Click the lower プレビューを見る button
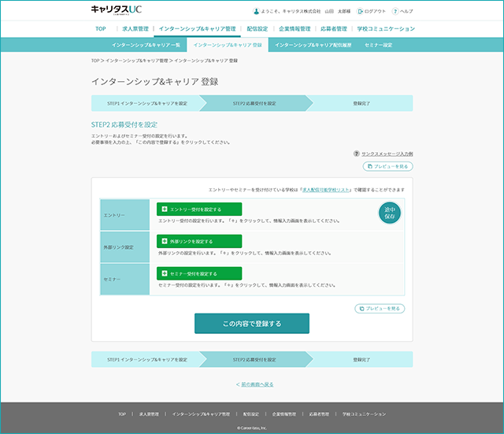The image size is (504, 434). (380, 308)
